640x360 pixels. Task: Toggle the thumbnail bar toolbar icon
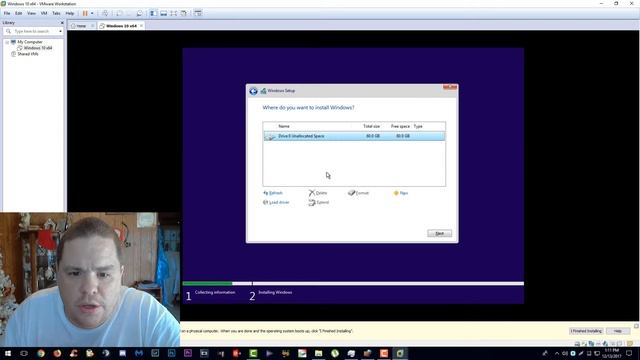164,13
